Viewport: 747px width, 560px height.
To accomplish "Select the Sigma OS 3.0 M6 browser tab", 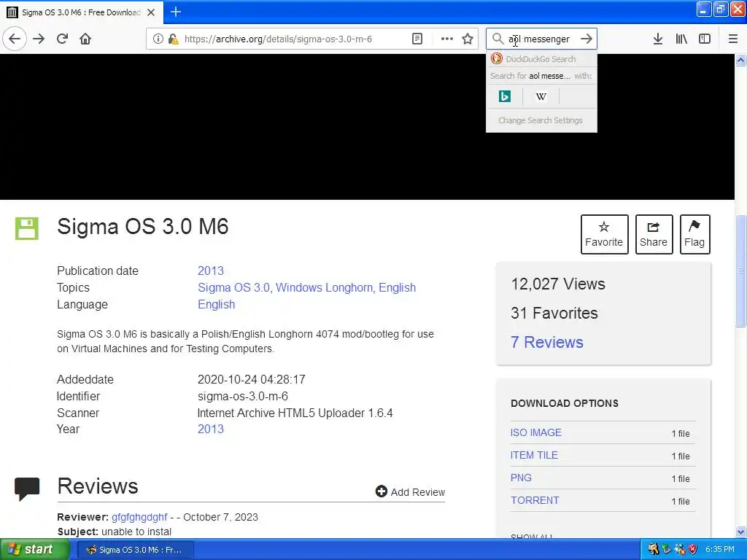I will [82, 12].
